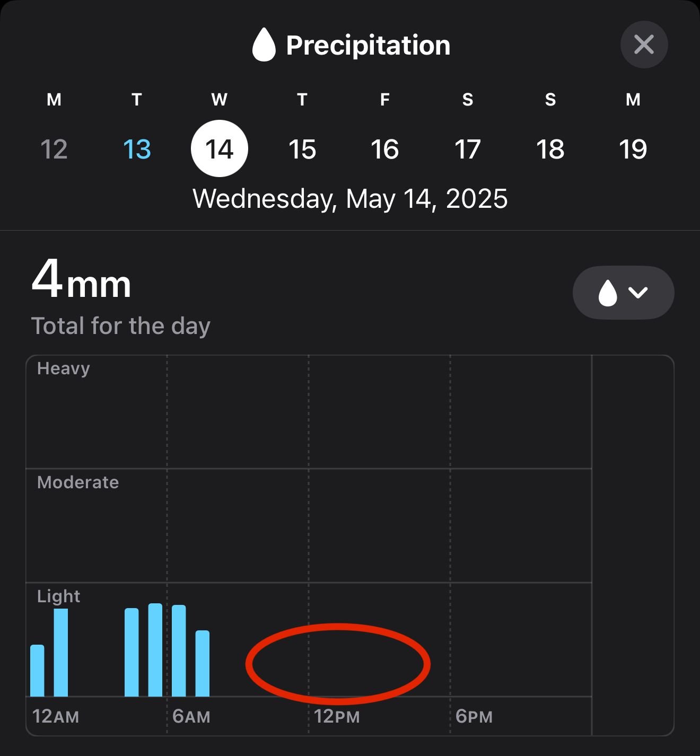Tap the 4mm total for the day
Viewport: 700px width, 756px height.
[x=81, y=280]
